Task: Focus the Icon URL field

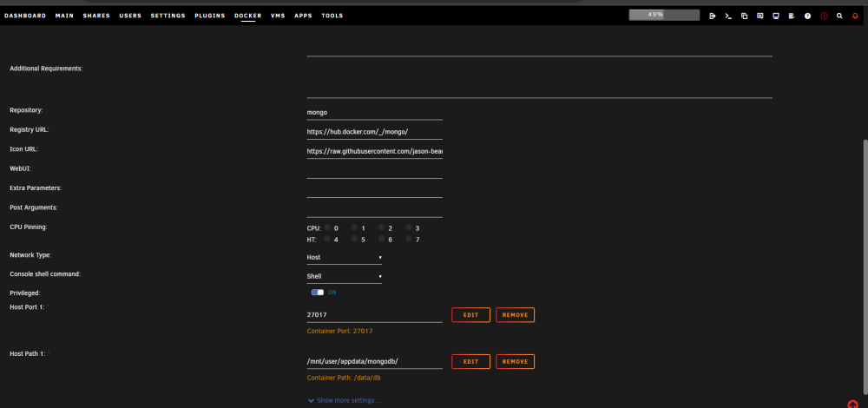Action: 375,151
